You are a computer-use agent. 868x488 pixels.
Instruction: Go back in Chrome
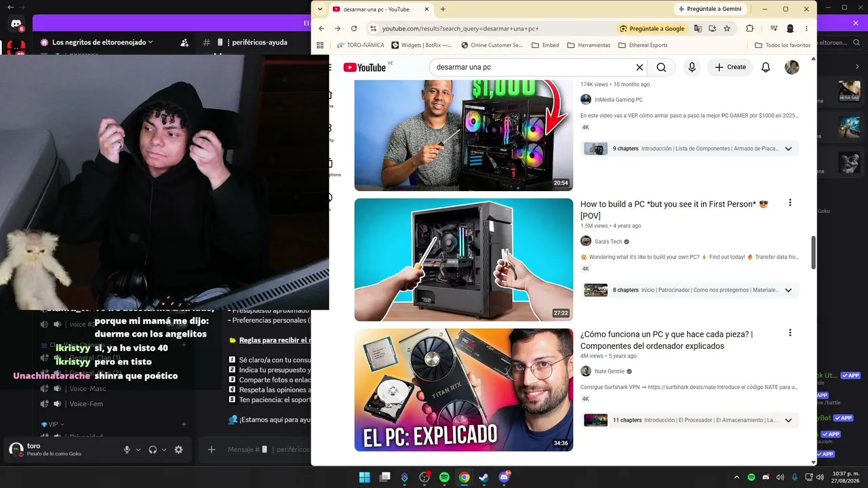pos(321,28)
